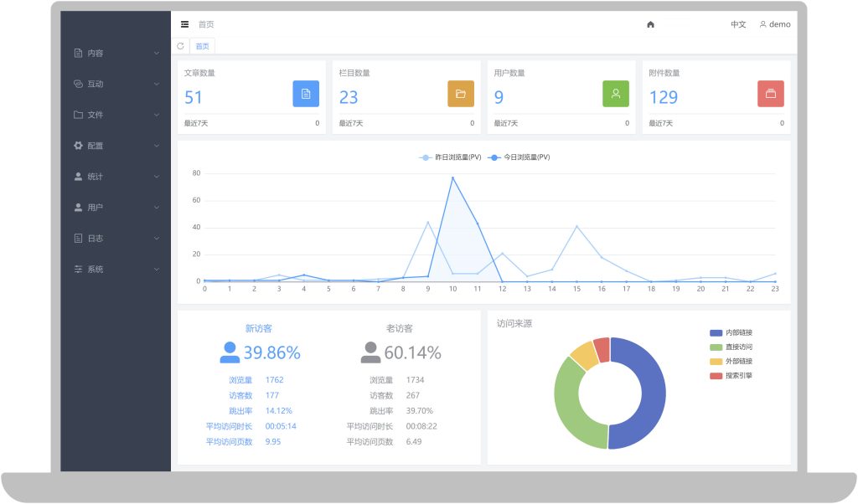Click the green user icon for 用户数量

[616, 94]
